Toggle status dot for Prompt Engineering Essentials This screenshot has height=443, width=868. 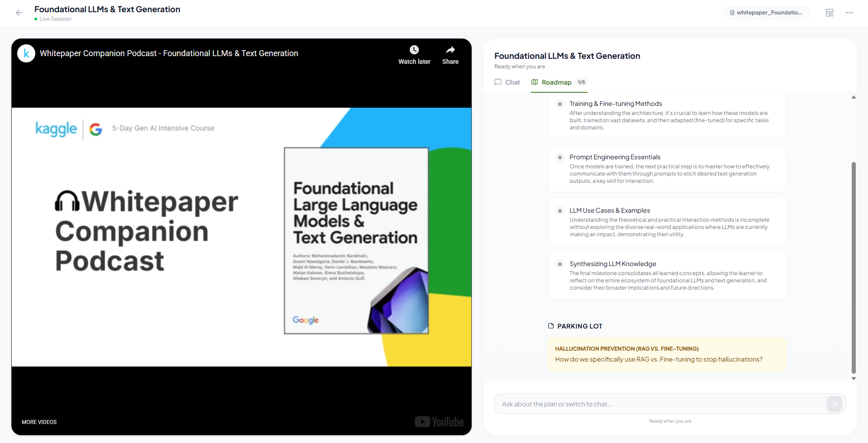560,157
